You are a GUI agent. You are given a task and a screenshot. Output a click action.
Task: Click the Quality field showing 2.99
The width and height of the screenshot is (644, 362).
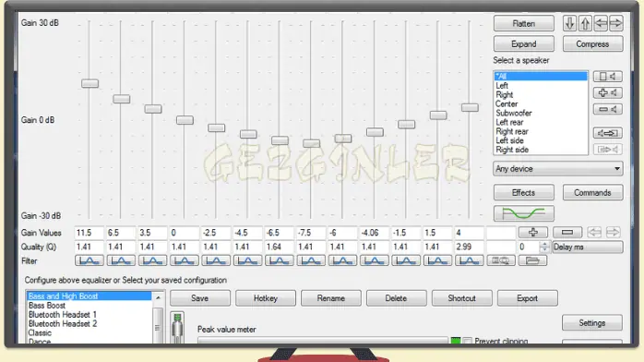pos(469,247)
